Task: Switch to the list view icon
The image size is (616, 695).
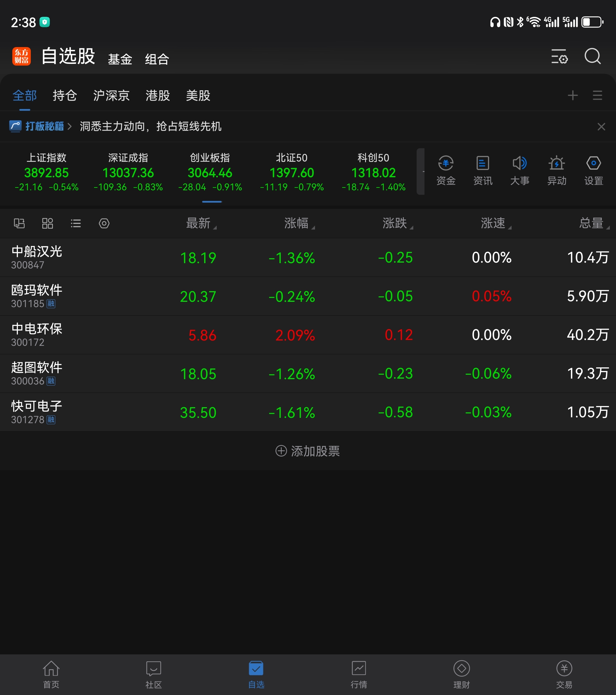Action: click(75, 223)
